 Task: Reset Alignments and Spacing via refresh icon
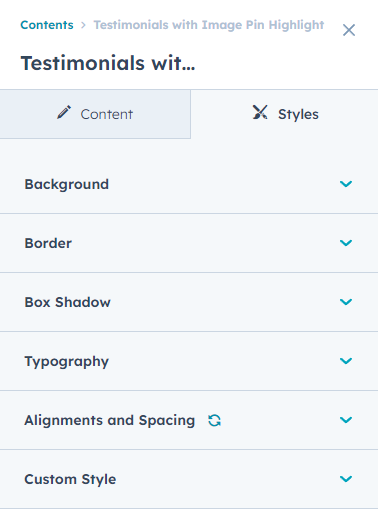[x=214, y=420]
